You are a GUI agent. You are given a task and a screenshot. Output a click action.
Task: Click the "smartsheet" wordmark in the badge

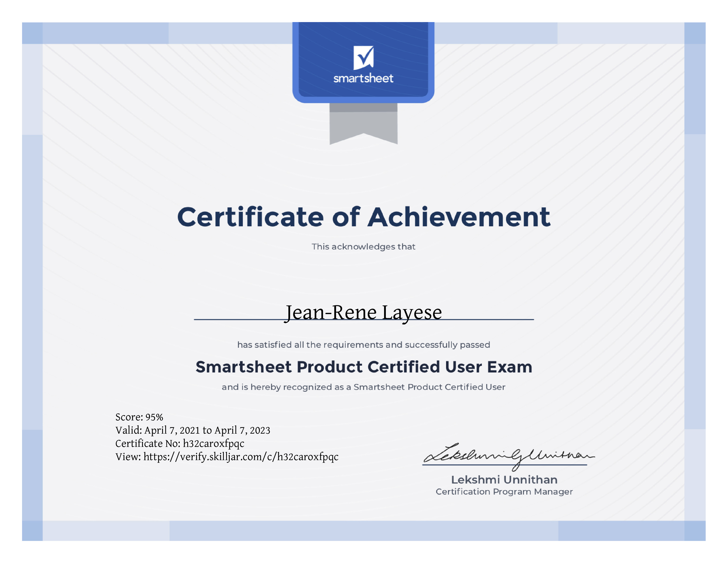[363, 78]
